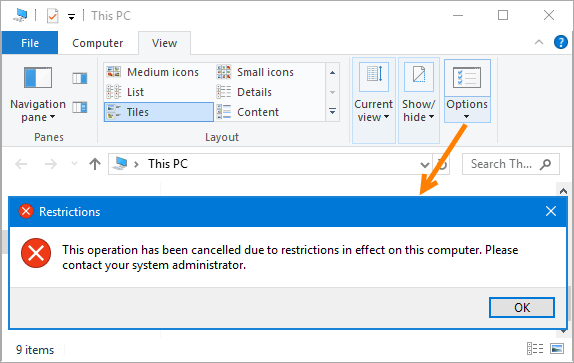Open the Navigation pane dropdown

point(38,95)
